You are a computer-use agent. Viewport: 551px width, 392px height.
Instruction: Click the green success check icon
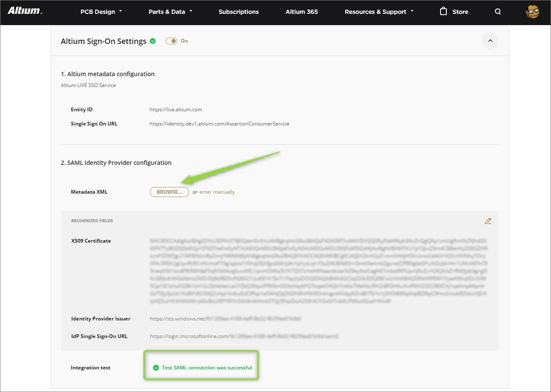click(156, 368)
